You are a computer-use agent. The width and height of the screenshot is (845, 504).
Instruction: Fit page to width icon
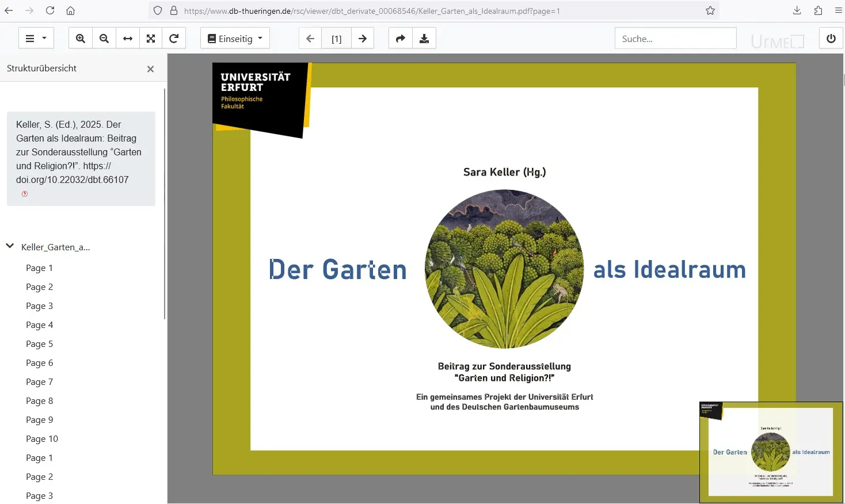pos(128,39)
